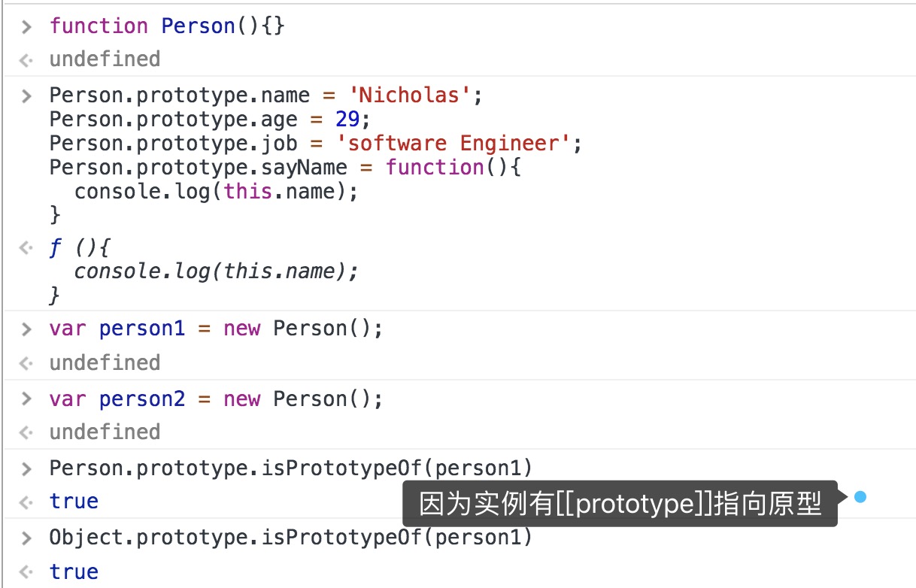The width and height of the screenshot is (916, 588).
Task: Click the blue dot annotation marker
Action: click(860, 497)
